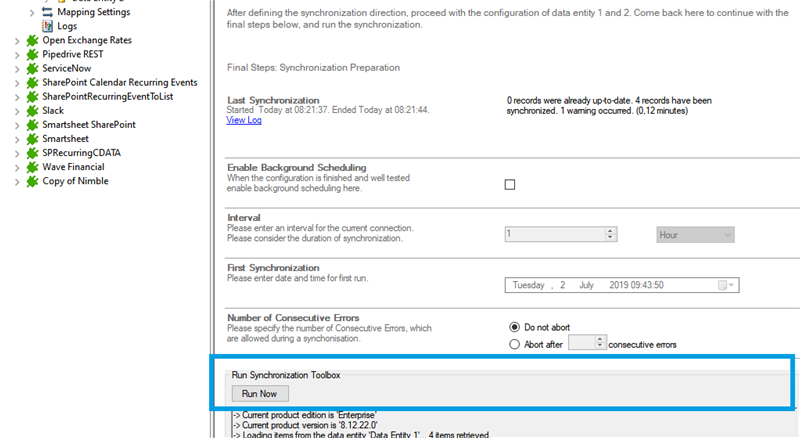Viewport: 800px width, 438px height.
Task: Click the Mapping Settings icon
Action: point(46,12)
